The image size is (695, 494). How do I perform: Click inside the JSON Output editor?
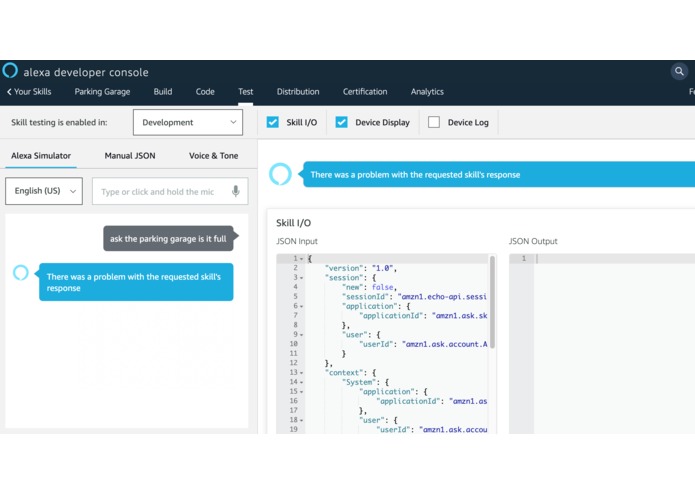(614, 343)
